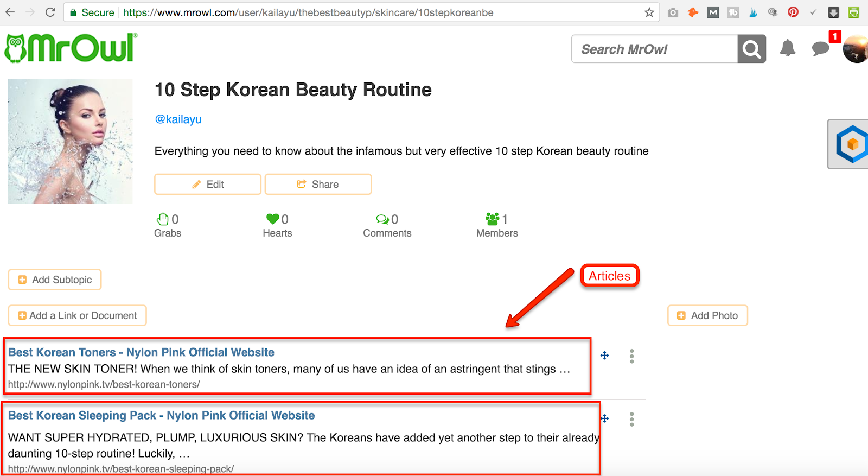
Task: Click the gray globe-search extension icon
Action: [773, 12]
